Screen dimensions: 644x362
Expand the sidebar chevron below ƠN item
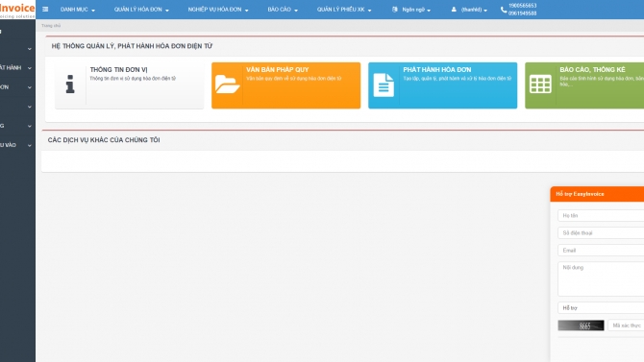coord(30,107)
